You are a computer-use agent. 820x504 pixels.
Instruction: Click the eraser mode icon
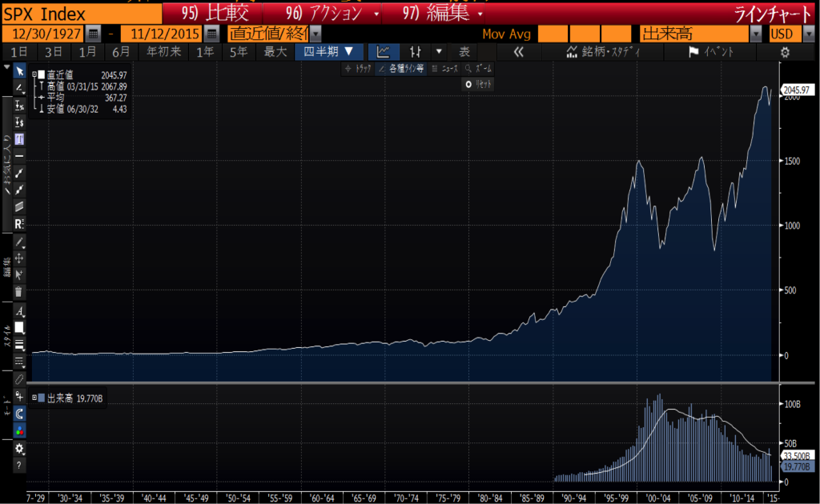point(19,378)
